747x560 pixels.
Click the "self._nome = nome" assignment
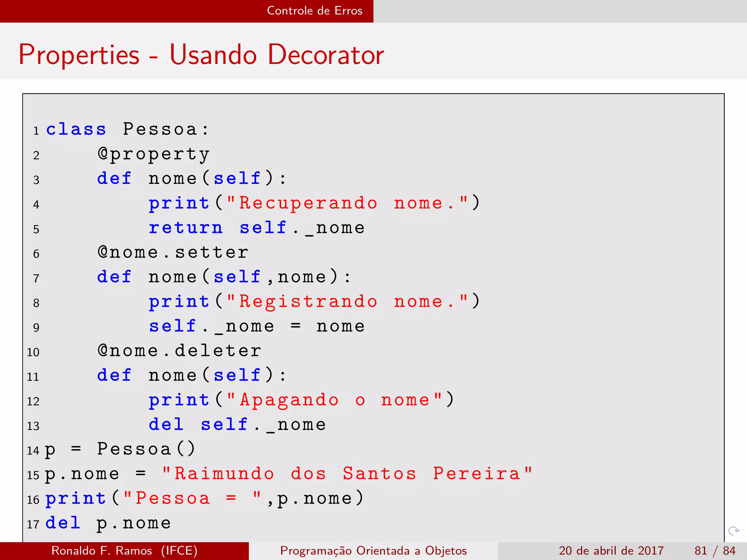click(x=257, y=326)
